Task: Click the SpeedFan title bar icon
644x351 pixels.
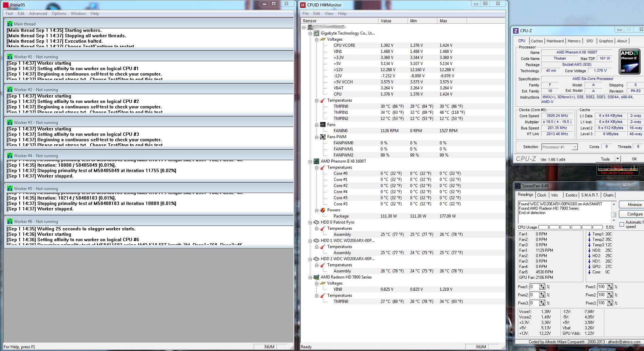Action: click(x=518, y=186)
